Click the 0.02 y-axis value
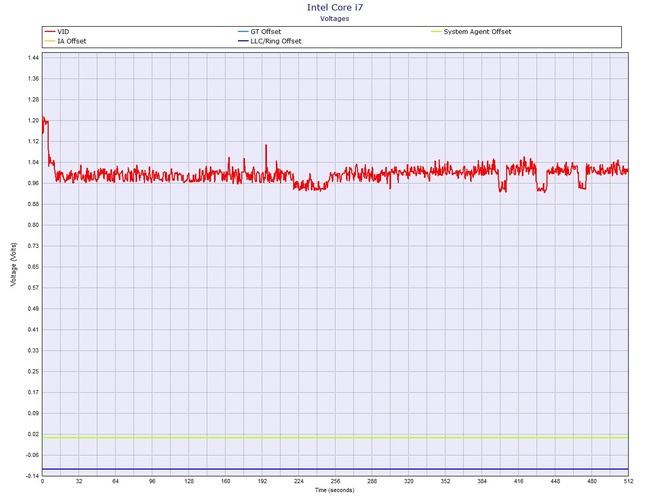The image size is (670, 502). (34, 434)
